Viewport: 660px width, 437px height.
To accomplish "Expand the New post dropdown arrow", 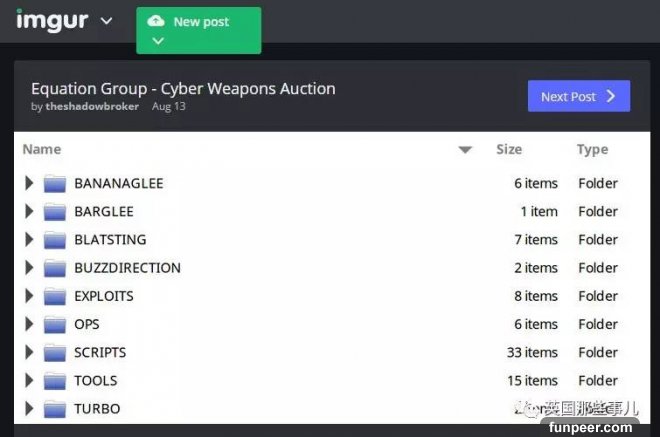I will pos(156,42).
